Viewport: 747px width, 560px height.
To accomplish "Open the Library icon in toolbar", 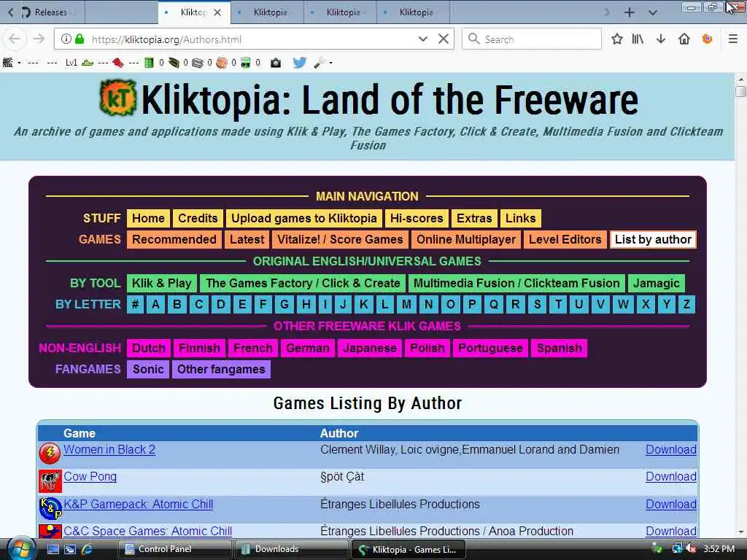I will (x=638, y=39).
